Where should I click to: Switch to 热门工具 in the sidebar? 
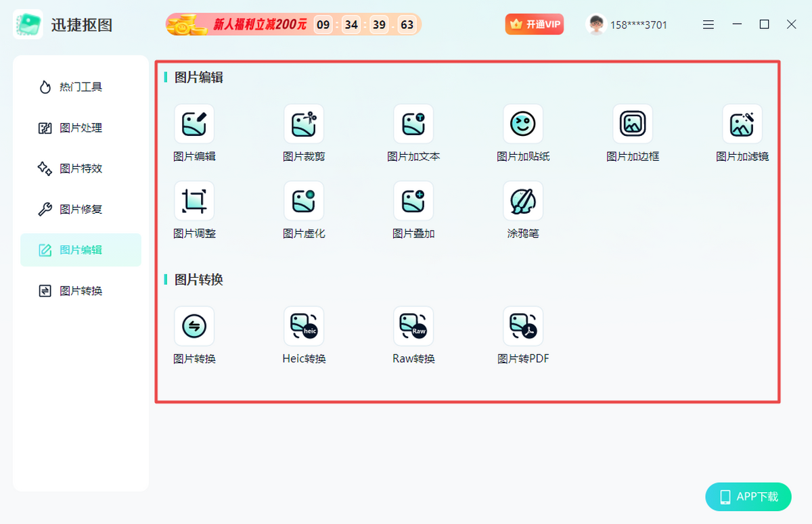[81, 87]
